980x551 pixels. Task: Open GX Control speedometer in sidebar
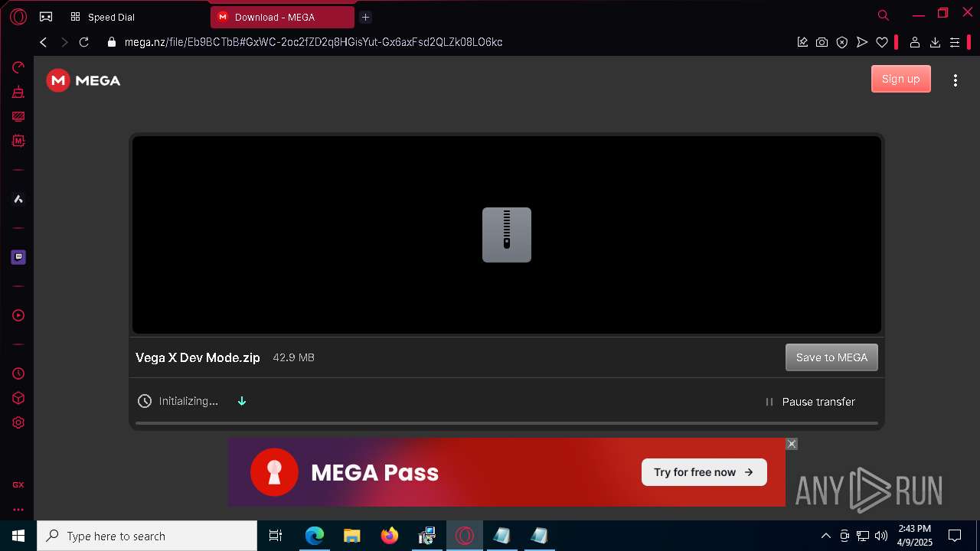[18, 68]
